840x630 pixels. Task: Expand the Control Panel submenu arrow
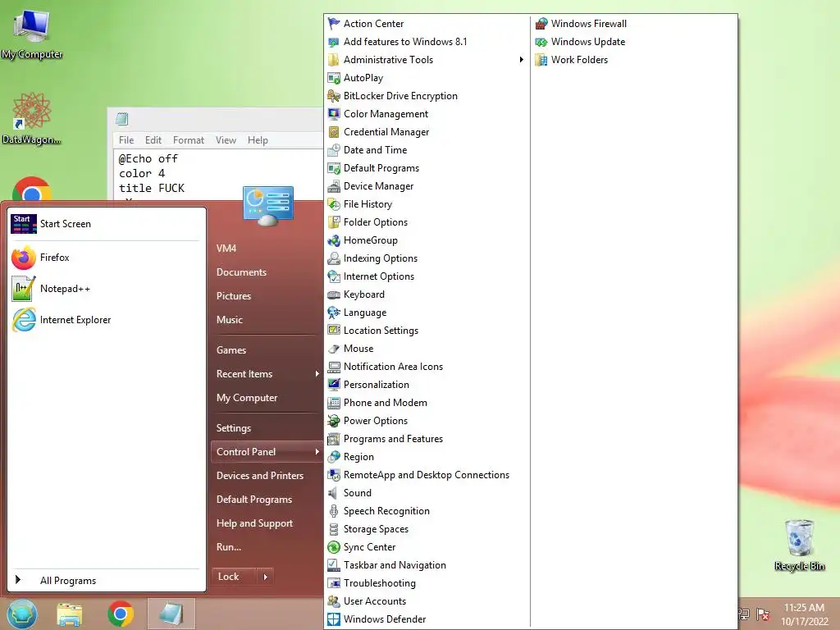click(x=317, y=452)
